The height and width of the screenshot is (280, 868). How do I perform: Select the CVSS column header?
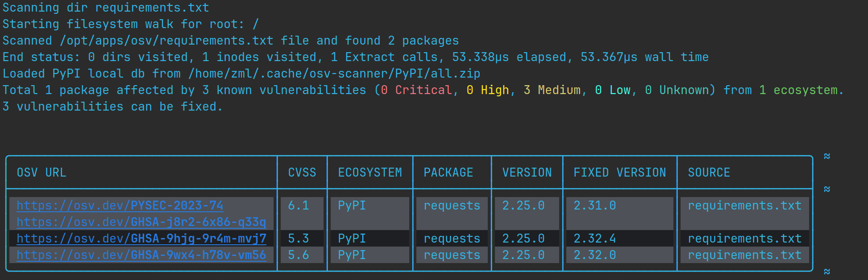[302, 173]
